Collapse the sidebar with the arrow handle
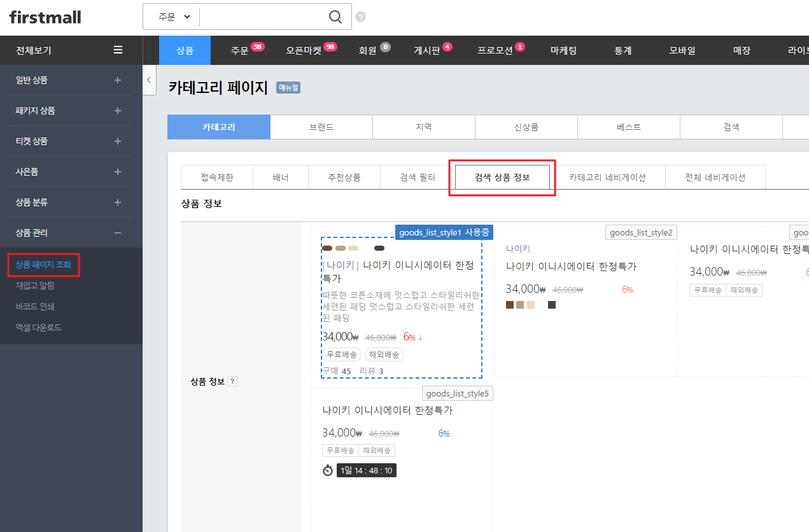 pos(149,80)
